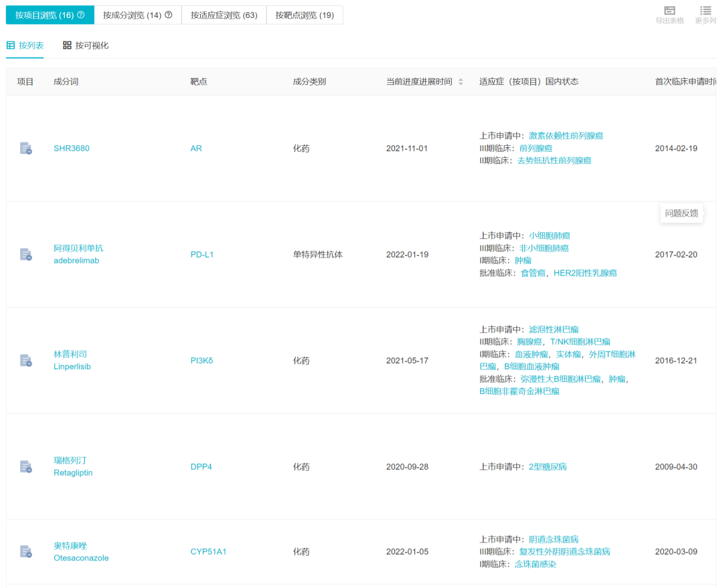Image resolution: width=723 pixels, height=588 pixels.
Task: Open 念珠菌感染 indication link
Action: [x=536, y=565]
